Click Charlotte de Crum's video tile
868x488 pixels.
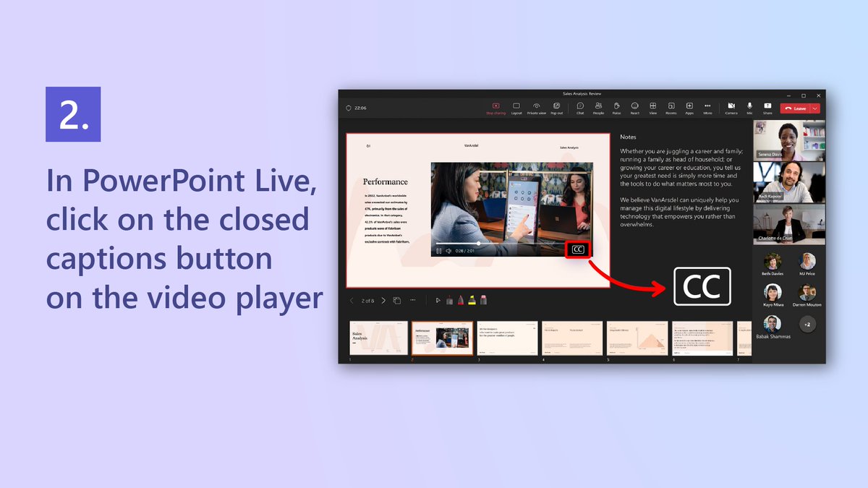pyautogui.click(x=789, y=224)
